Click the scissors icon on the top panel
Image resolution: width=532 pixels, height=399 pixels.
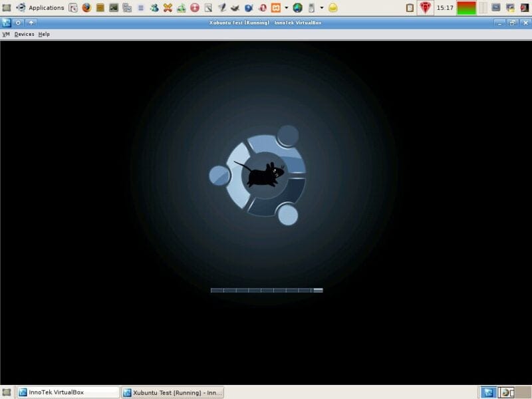[166, 8]
